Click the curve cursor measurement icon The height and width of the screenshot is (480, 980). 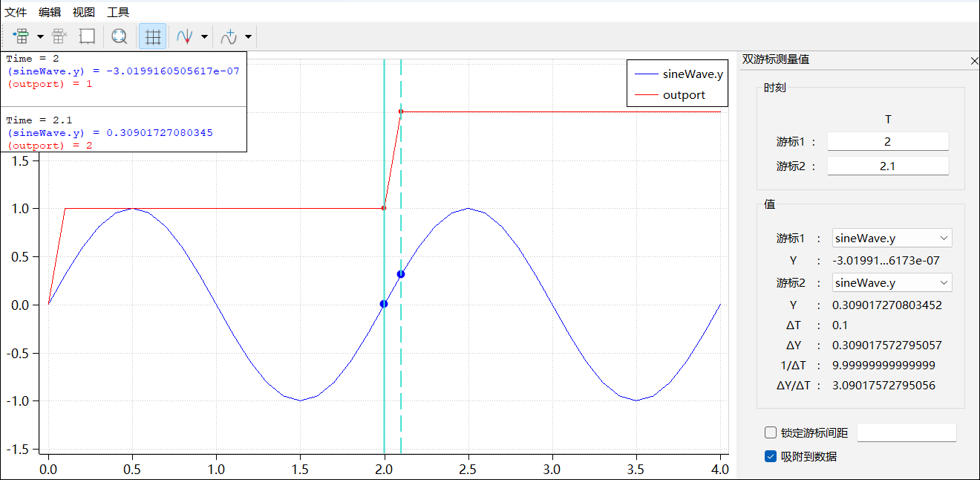pos(185,36)
